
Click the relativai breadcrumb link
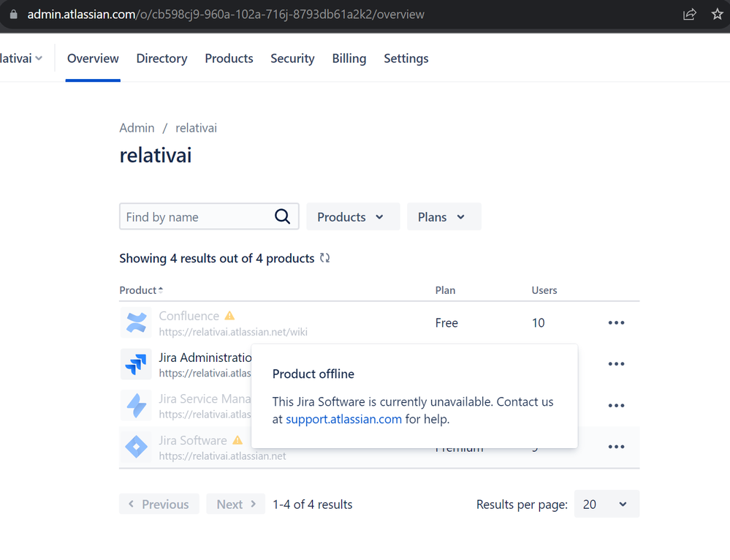point(196,128)
